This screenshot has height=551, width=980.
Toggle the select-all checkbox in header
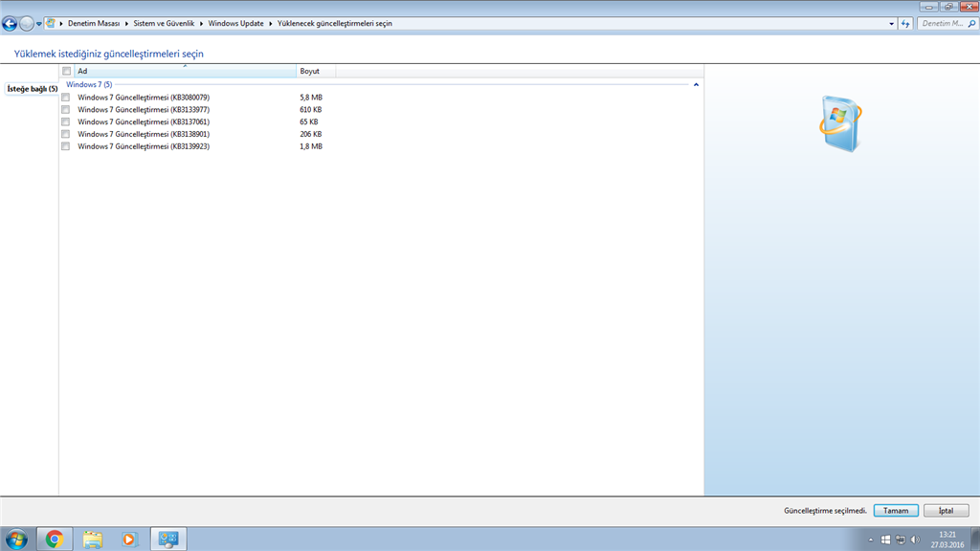click(66, 71)
